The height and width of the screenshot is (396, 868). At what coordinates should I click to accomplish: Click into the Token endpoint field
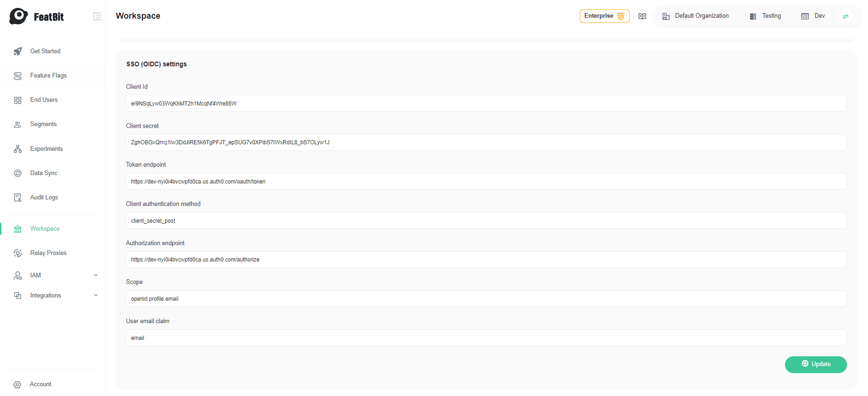486,182
